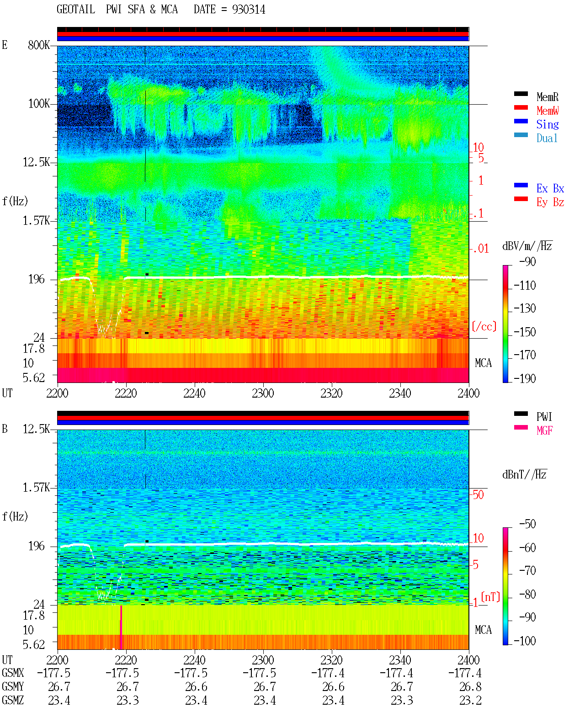The height and width of the screenshot is (728, 585).
Task: Click the '1.57K' frequency label on B panel
Action: pyautogui.click(x=37, y=488)
